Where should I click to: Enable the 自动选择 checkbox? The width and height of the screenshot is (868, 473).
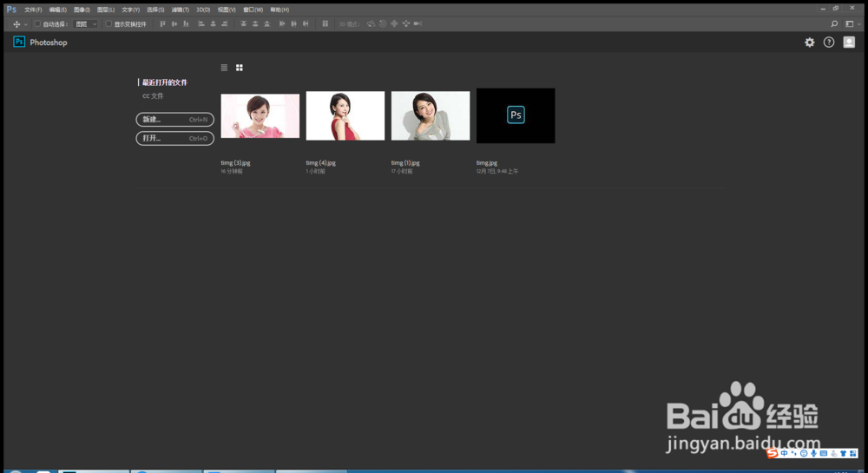pyautogui.click(x=37, y=23)
